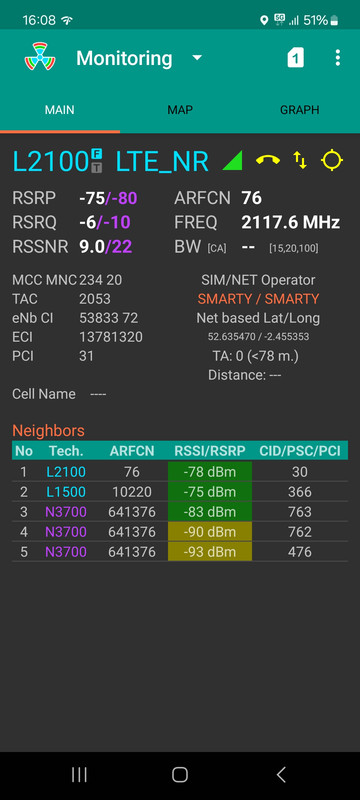The height and width of the screenshot is (800, 360).
Task: Tap the Android back button
Action: pyautogui.click(x=281, y=774)
